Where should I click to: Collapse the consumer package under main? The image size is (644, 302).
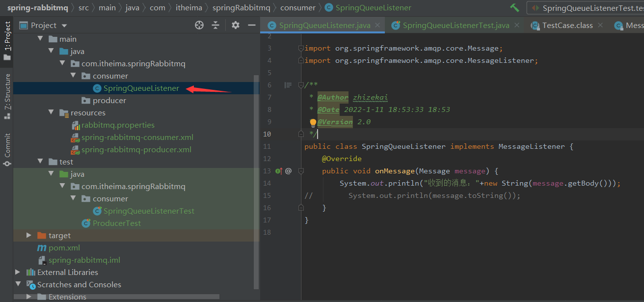73,76
